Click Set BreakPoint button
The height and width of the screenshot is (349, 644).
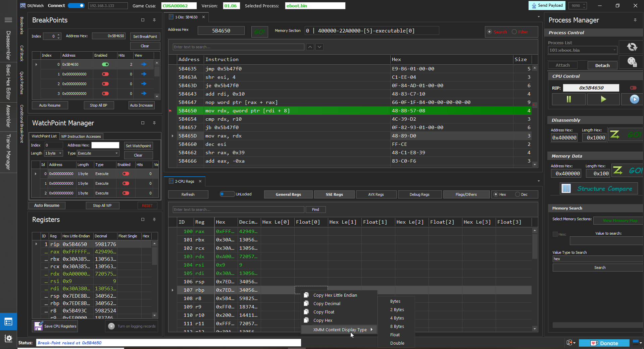(x=145, y=37)
